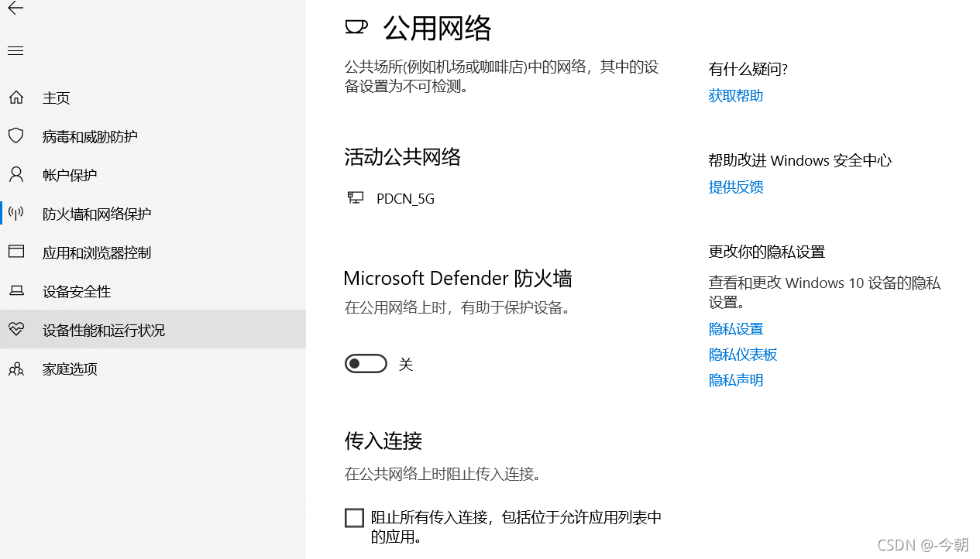This screenshot has height=559, width=980.
Task: Click the PDCN_5G network name
Action: tap(405, 199)
